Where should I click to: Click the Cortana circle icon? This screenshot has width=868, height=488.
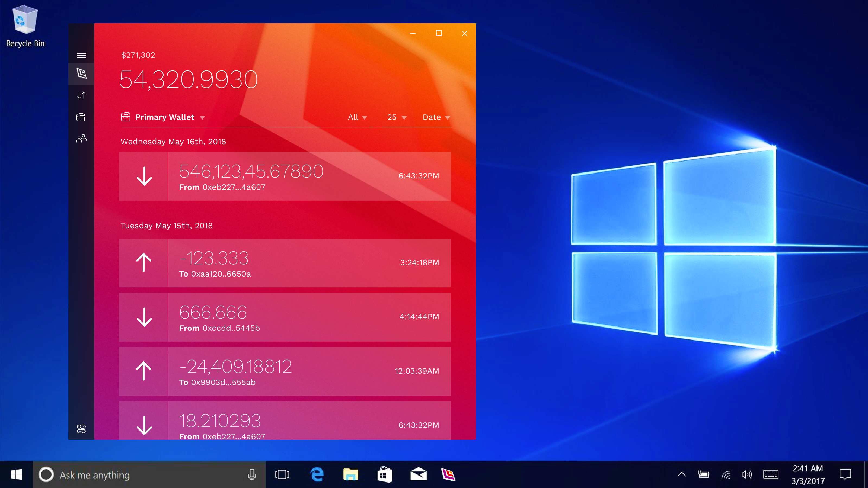coord(46,474)
